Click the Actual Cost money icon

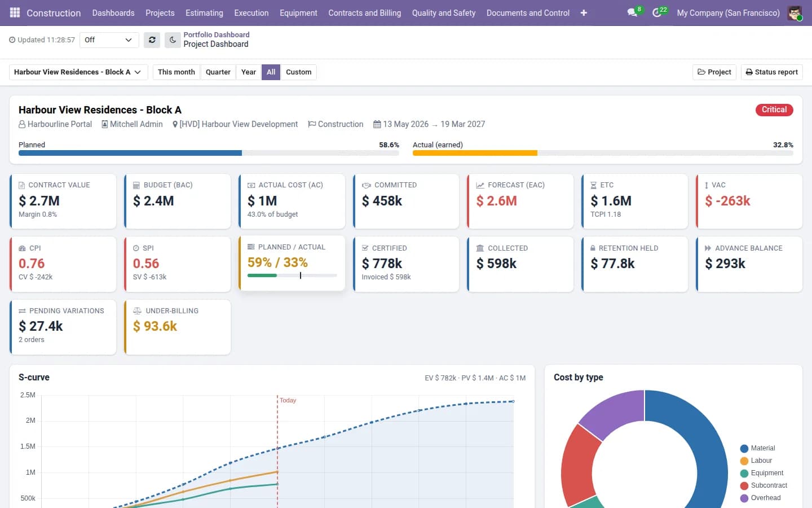251,185
